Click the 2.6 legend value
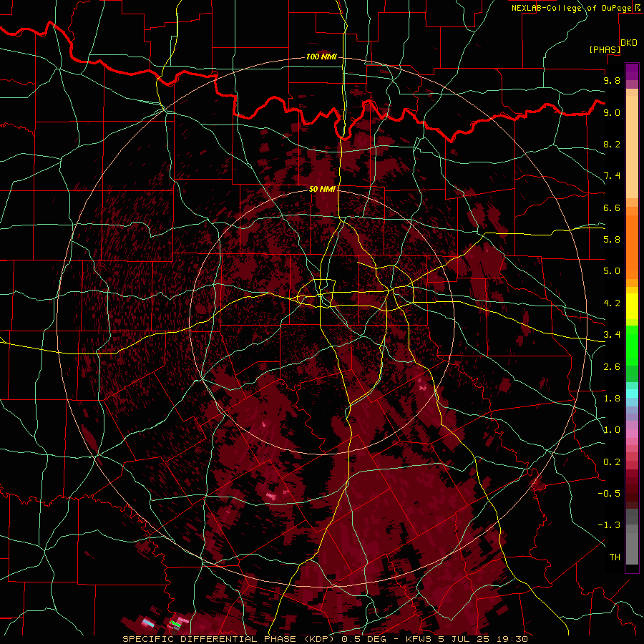The height and width of the screenshot is (644, 644). pyautogui.click(x=612, y=367)
